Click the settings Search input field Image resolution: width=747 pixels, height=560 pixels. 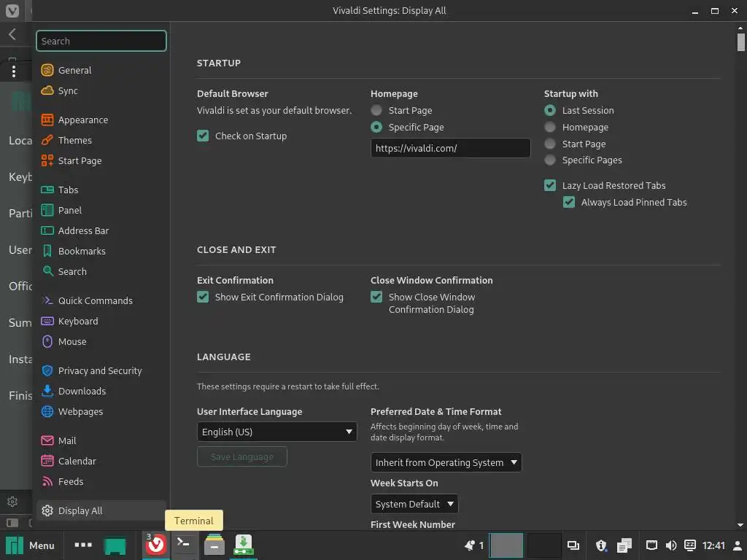(101, 41)
